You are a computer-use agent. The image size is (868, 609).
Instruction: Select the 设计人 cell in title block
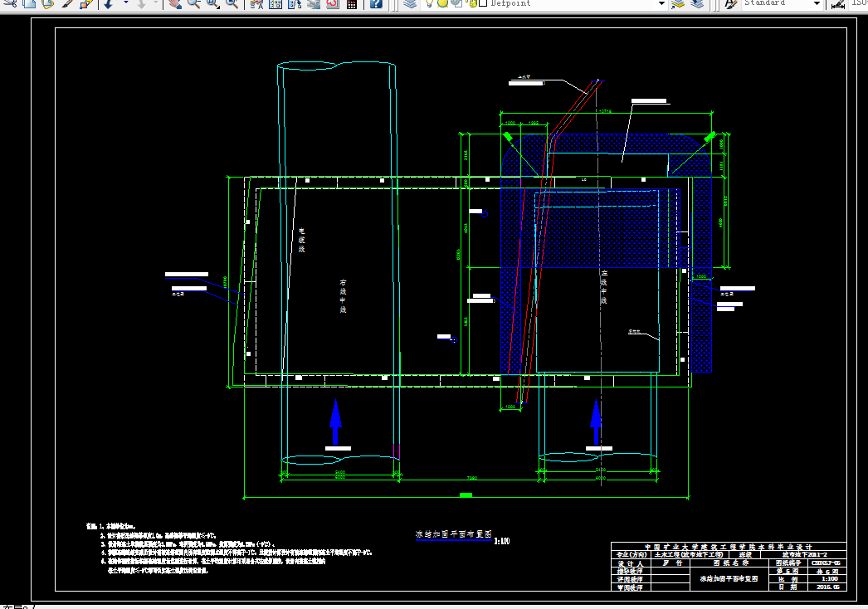click(631, 563)
